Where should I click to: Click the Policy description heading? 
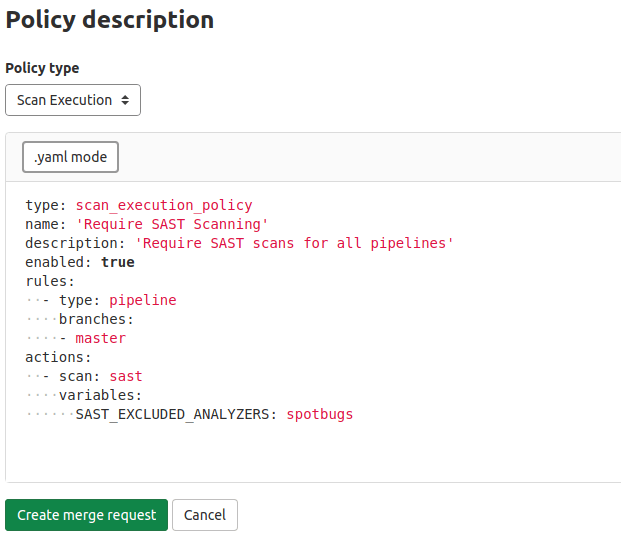[110, 20]
